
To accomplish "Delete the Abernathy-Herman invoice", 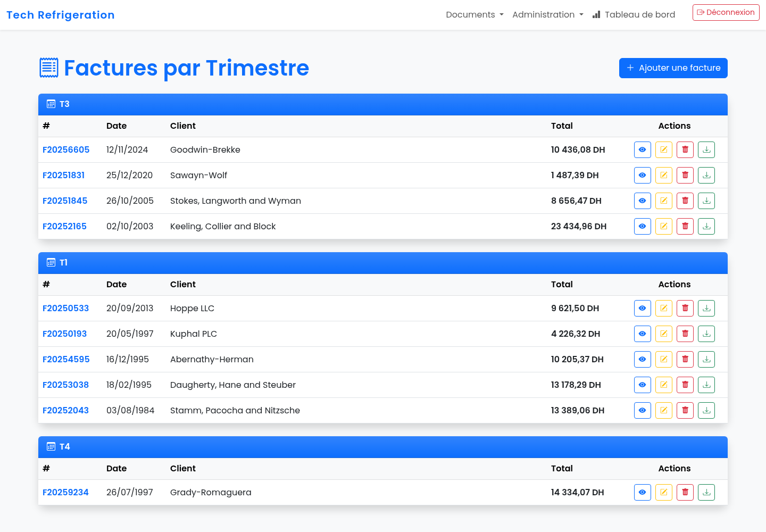I will 685,360.
